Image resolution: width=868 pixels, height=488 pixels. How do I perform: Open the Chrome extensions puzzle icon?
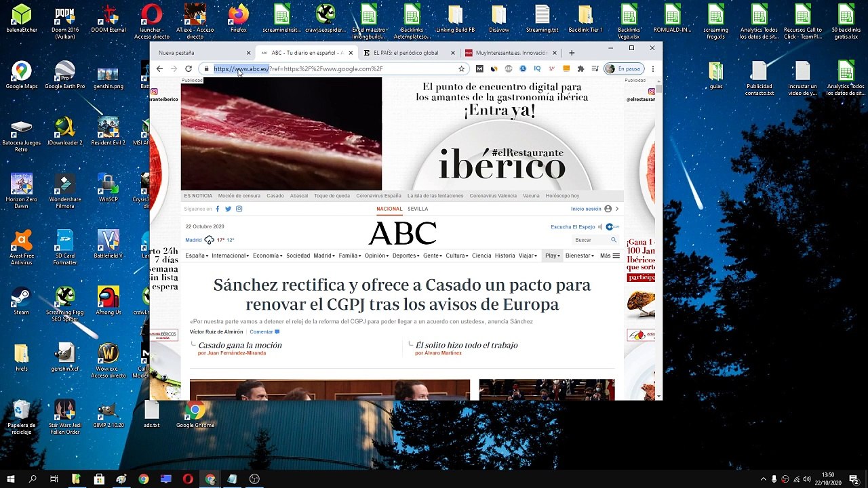[580, 68]
